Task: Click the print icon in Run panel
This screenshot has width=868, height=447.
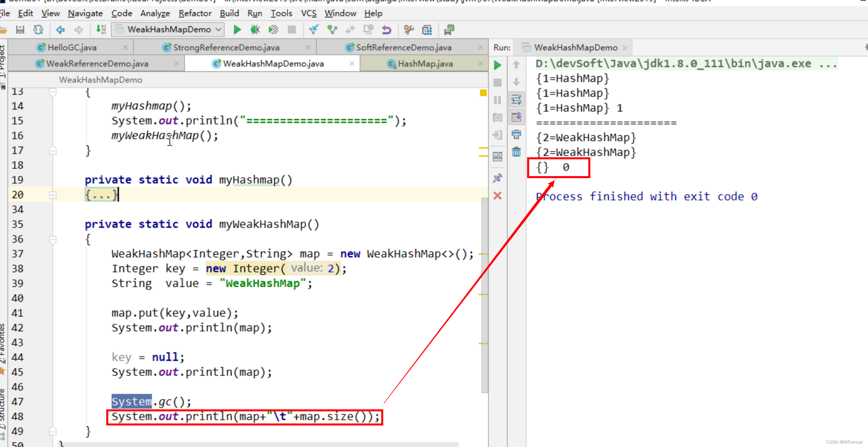Action: (516, 134)
